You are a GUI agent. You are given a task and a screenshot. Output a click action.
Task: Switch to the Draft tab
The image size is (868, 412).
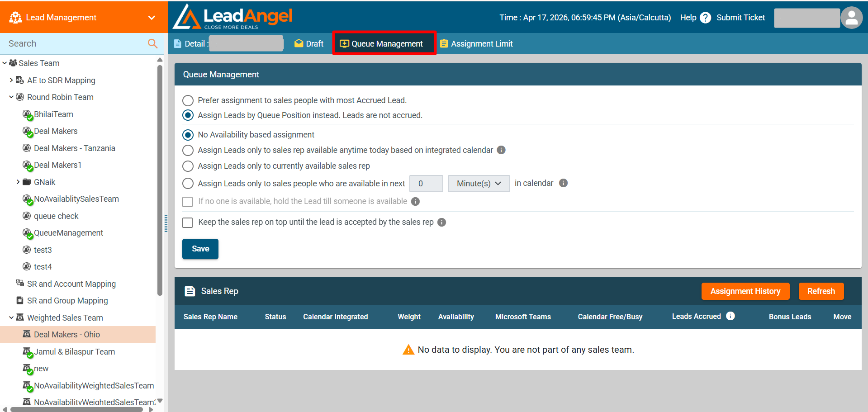tap(309, 44)
